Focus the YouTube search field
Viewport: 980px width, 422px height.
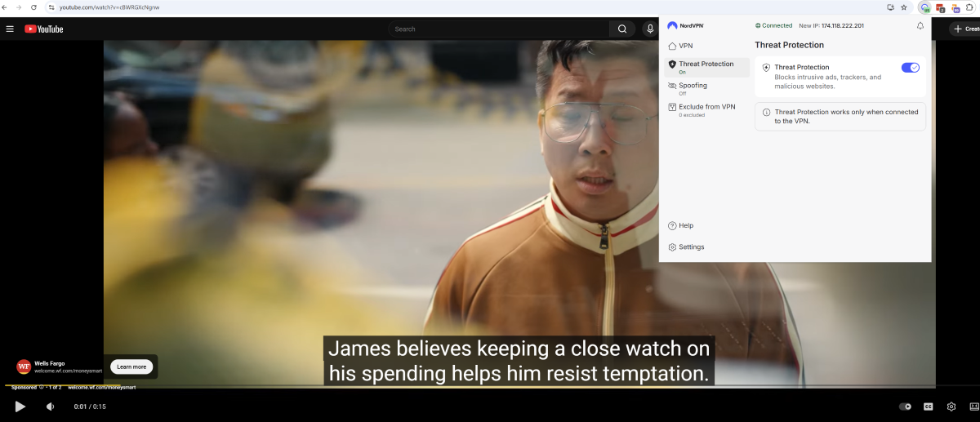[x=498, y=29]
